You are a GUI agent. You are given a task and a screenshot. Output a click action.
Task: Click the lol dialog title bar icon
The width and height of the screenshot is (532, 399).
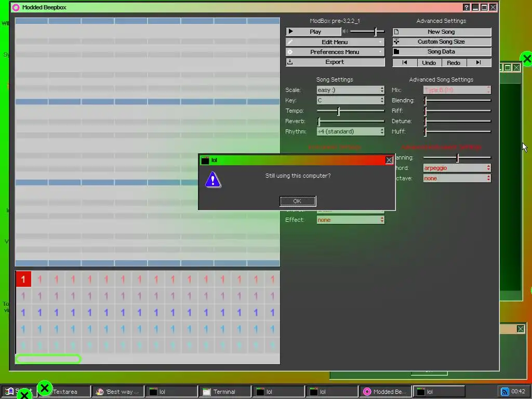(205, 160)
